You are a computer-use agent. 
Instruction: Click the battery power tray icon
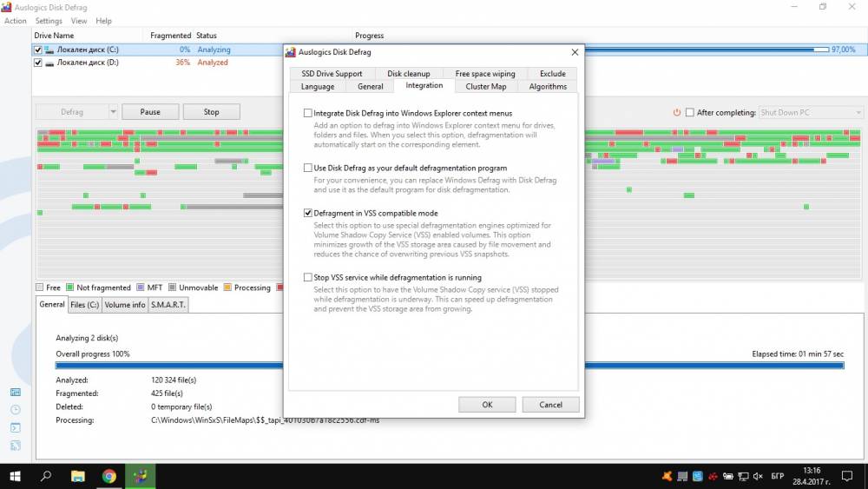click(x=728, y=476)
